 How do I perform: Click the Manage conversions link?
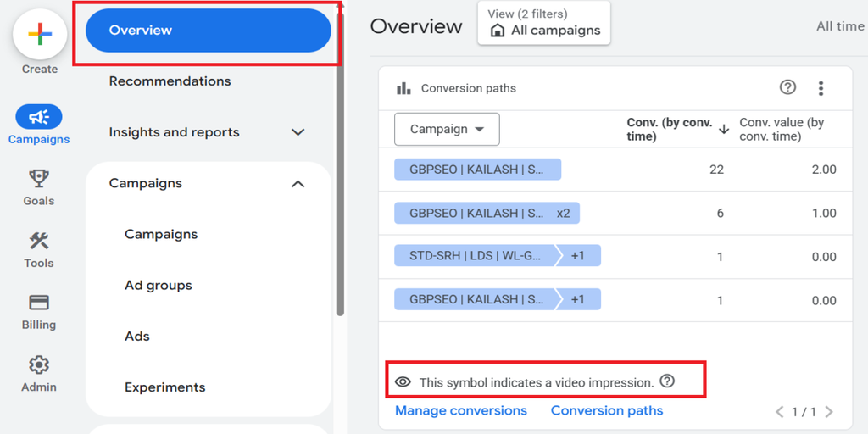461,410
